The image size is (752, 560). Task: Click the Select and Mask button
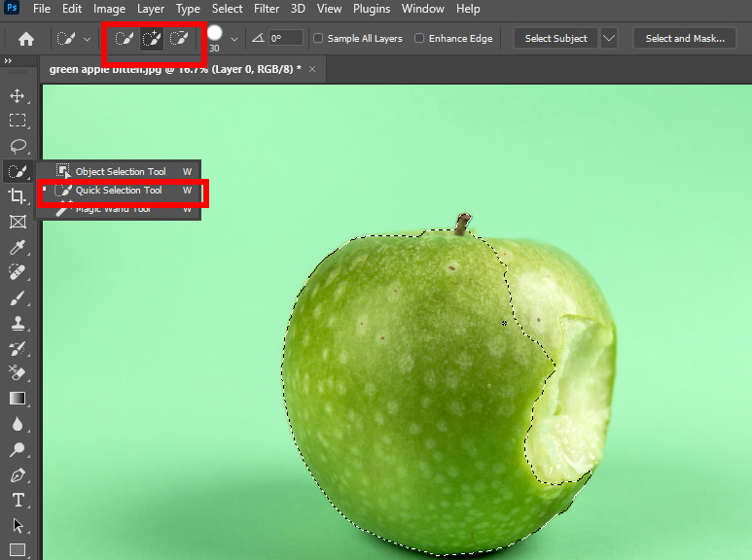click(x=684, y=38)
